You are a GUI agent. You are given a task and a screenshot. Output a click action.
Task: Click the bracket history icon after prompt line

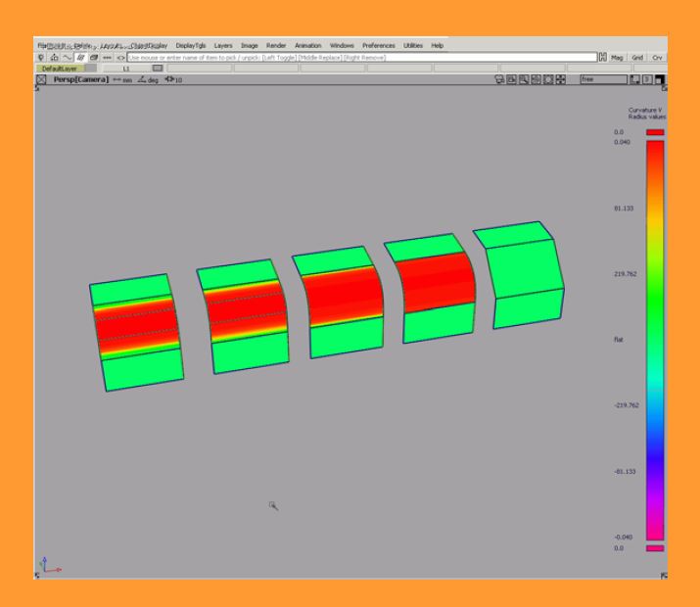(x=603, y=57)
